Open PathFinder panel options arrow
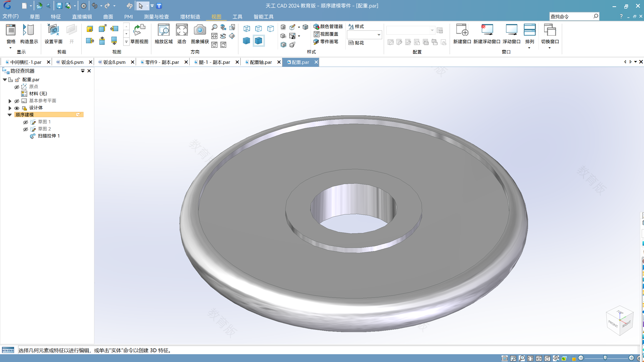The height and width of the screenshot is (362, 644). tap(83, 71)
